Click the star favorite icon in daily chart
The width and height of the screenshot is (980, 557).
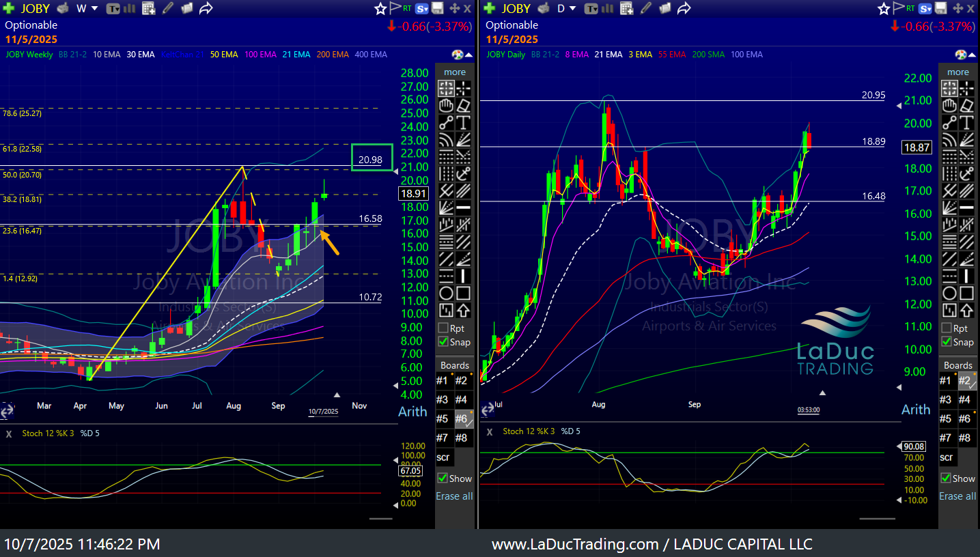click(884, 8)
